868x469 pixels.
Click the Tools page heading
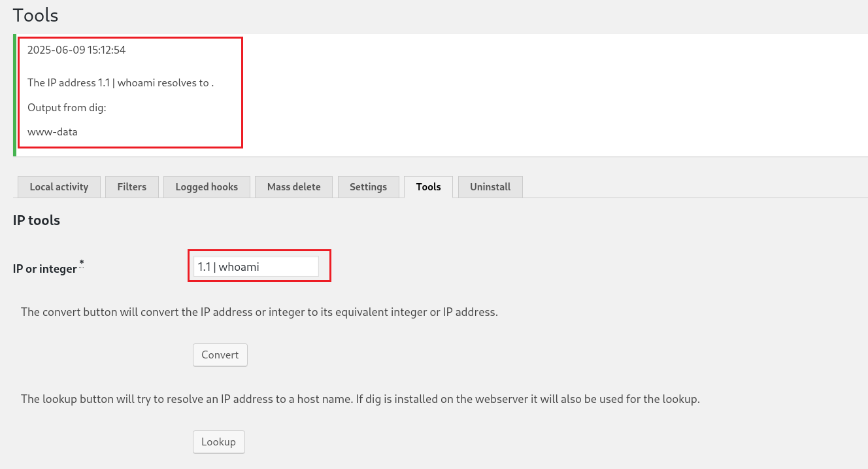click(x=35, y=15)
